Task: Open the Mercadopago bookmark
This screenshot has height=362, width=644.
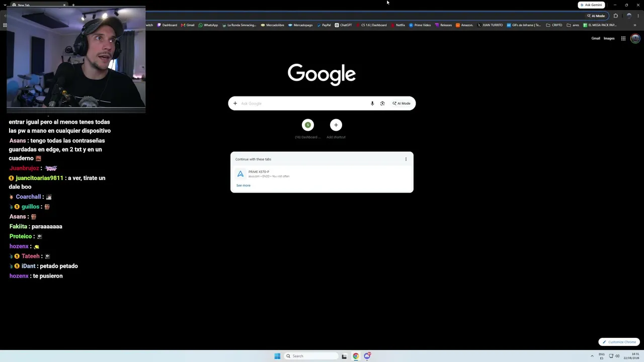Action: 300,25
